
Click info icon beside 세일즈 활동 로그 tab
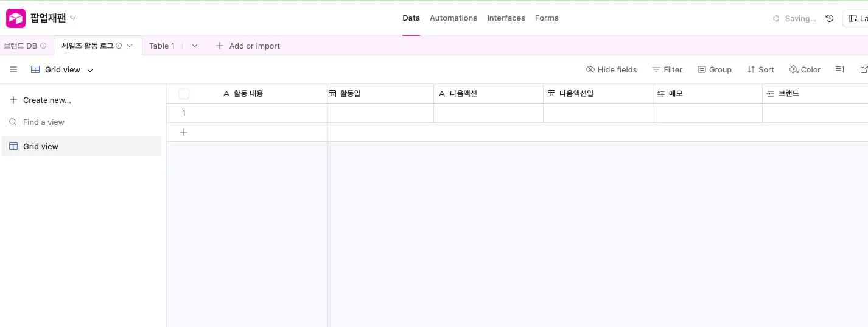[x=119, y=46]
